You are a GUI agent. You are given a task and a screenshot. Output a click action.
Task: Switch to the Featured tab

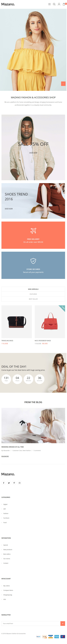33,294
